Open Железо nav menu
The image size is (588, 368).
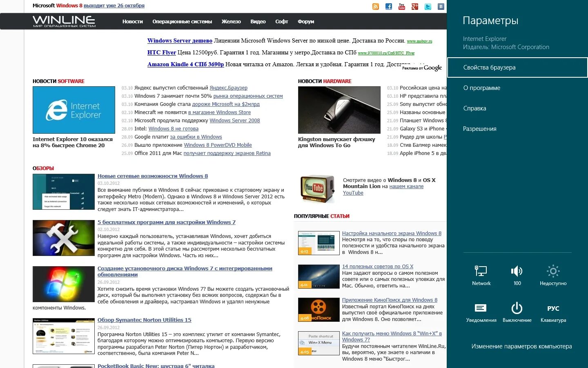pos(231,22)
